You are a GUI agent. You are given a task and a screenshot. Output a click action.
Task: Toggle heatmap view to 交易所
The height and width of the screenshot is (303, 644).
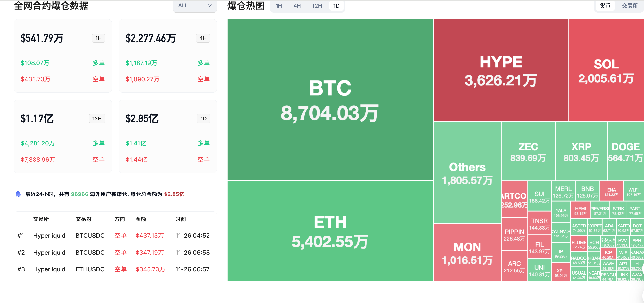tap(629, 6)
